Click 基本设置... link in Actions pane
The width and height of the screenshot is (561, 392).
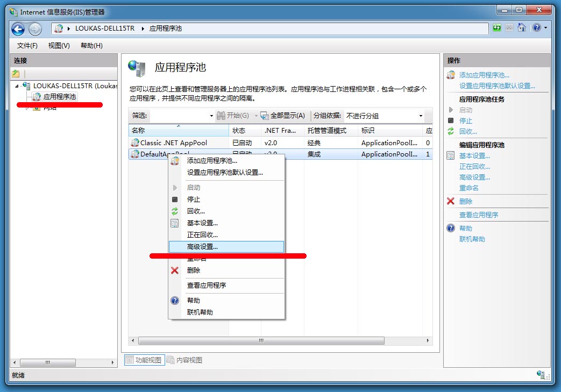pyautogui.click(x=475, y=156)
